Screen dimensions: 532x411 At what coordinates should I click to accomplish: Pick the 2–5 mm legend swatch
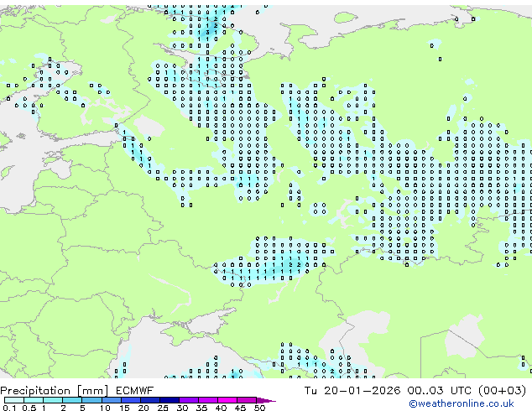click(x=72, y=400)
